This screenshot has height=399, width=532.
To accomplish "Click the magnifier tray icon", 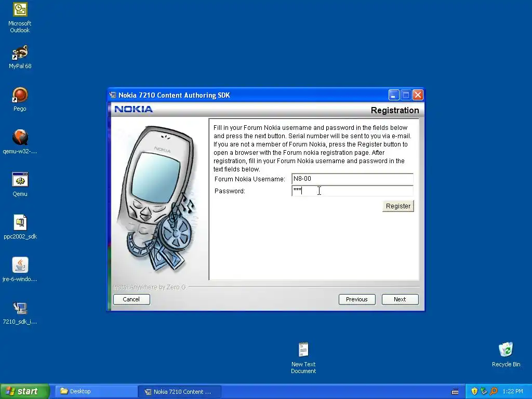I will coord(494,391).
